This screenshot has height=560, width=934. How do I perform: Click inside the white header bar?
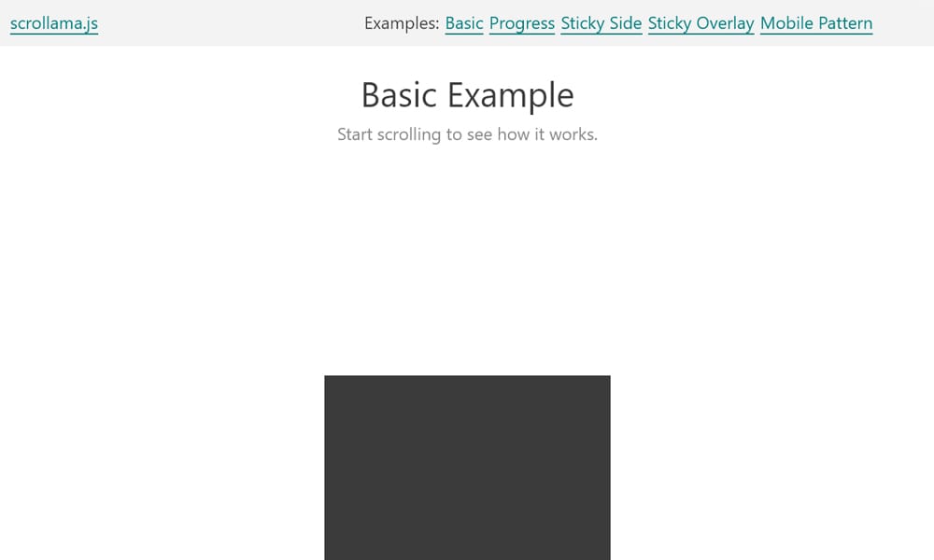pos(233,23)
